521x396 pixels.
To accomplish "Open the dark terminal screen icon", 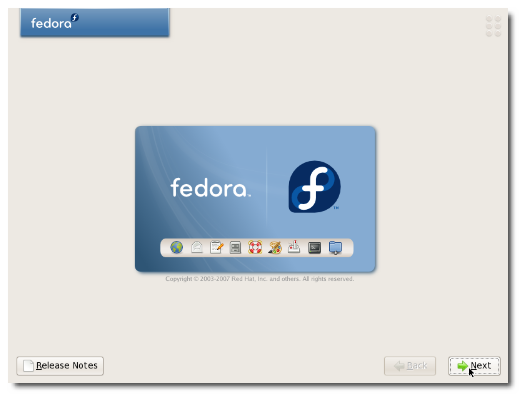I will click(314, 248).
